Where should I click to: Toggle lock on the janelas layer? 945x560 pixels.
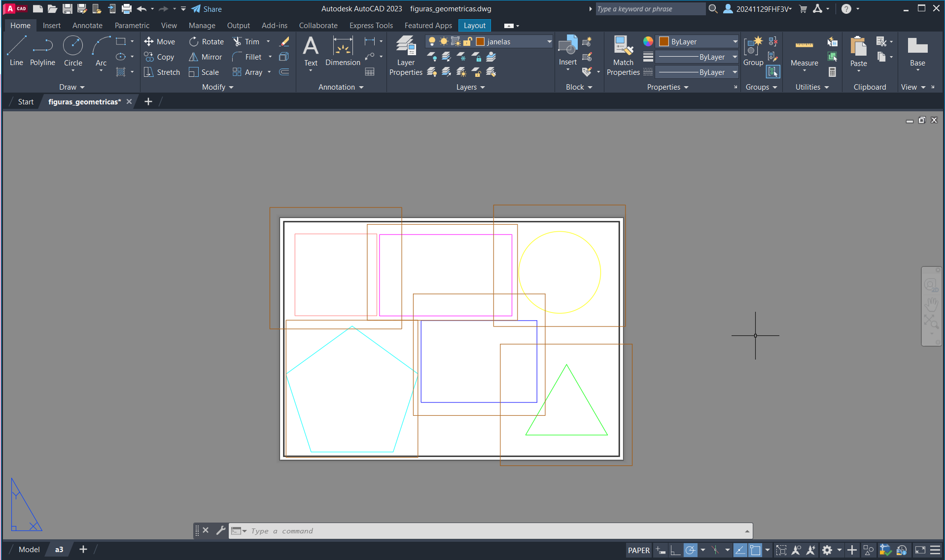tap(467, 42)
